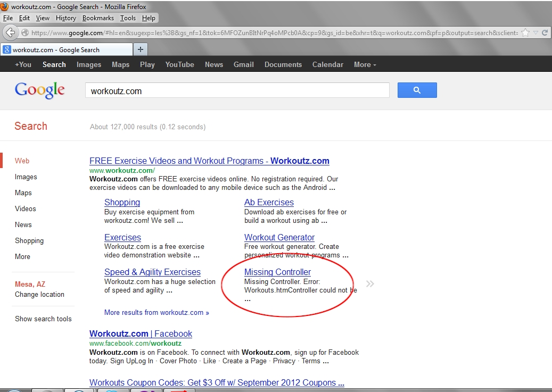Open the Help menu

coord(149,18)
